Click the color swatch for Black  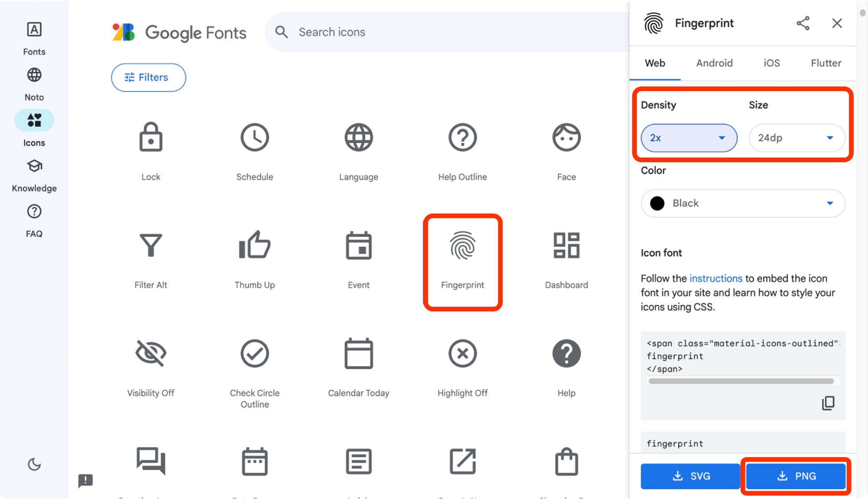(x=658, y=204)
